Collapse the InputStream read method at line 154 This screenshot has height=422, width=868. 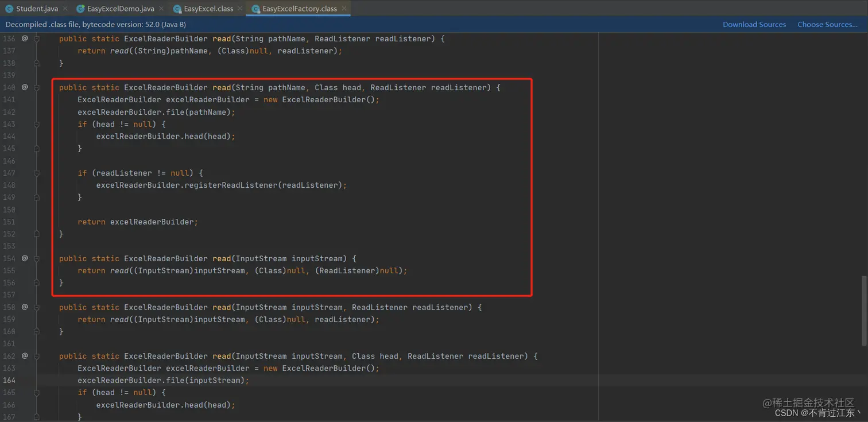click(37, 259)
